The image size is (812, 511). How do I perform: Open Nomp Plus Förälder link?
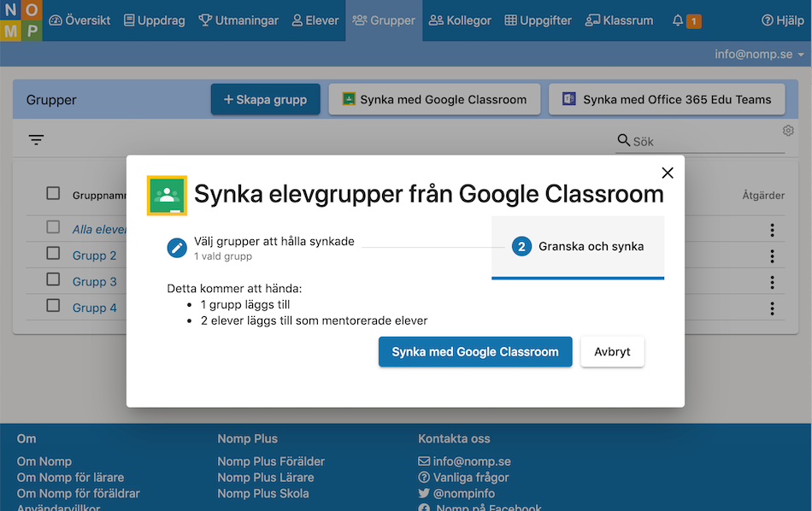pyautogui.click(x=271, y=461)
